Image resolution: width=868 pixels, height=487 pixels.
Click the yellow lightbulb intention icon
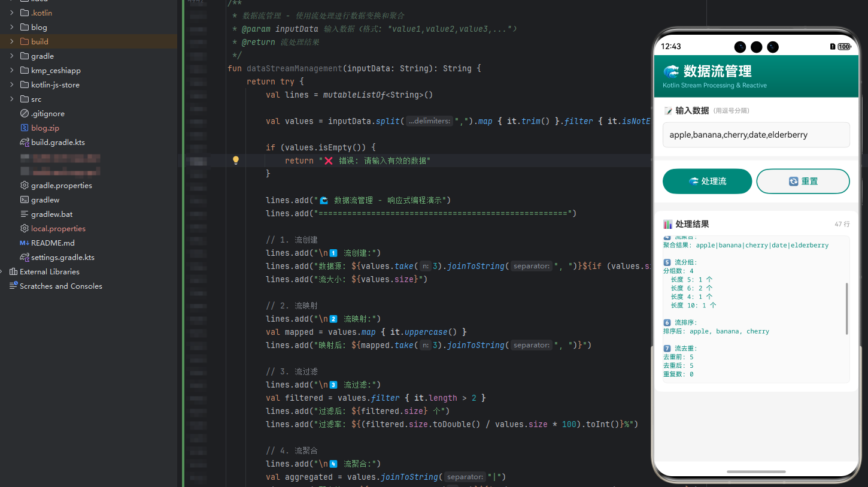[x=236, y=161]
